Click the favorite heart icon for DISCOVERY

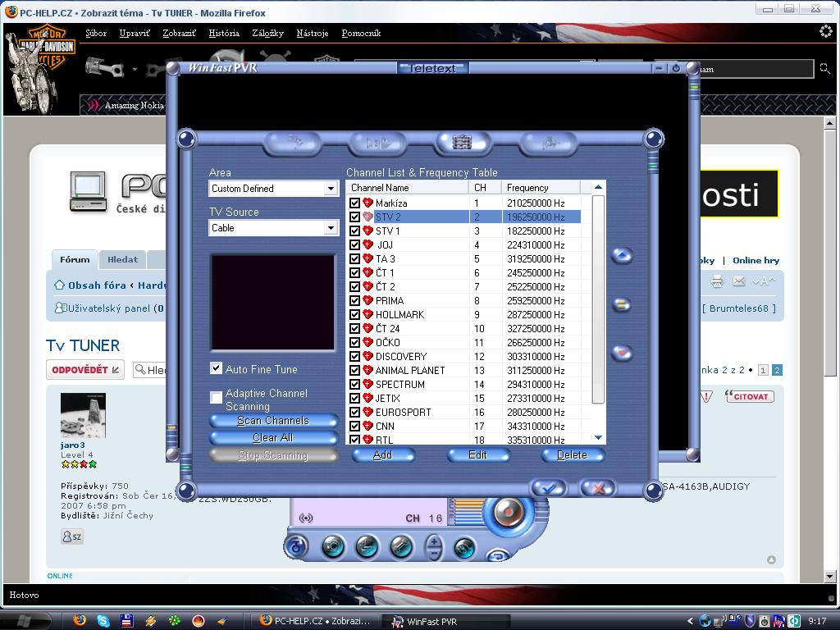point(367,356)
